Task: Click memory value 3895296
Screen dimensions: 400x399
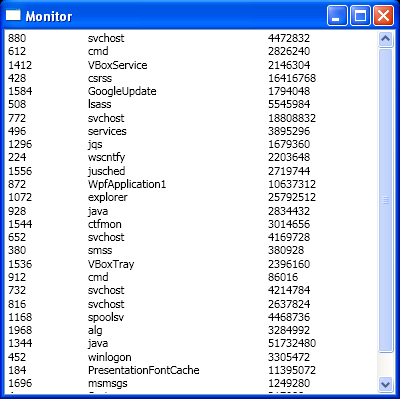Action: (x=289, y=131)
